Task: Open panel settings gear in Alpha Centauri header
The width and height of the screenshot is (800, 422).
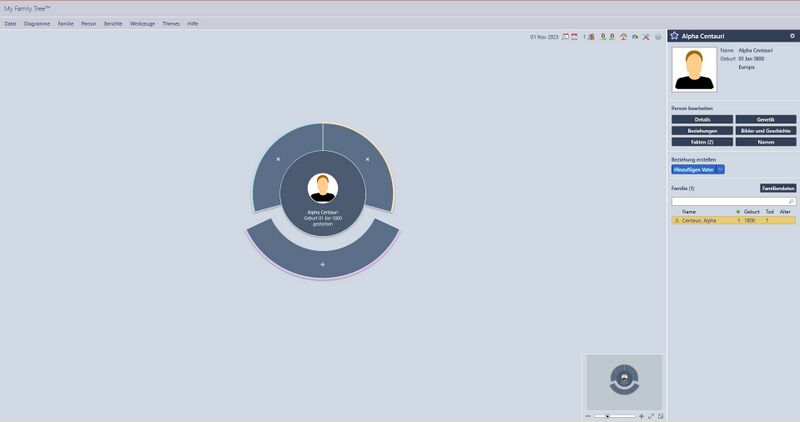Action: coord(792,35)
